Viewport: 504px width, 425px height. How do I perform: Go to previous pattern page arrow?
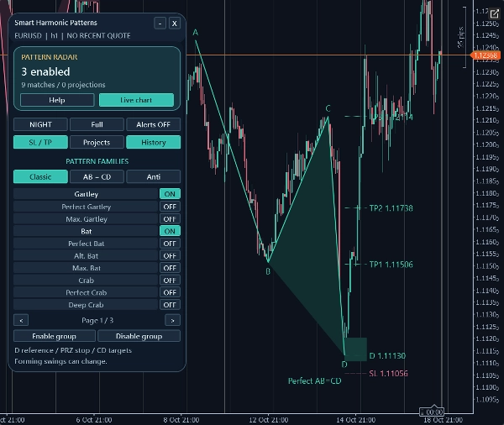pos(21,320)
